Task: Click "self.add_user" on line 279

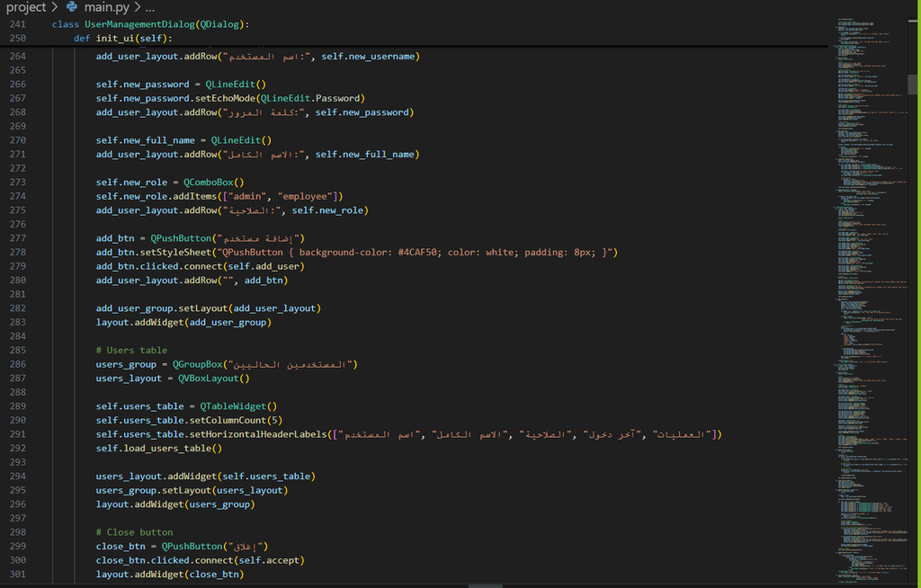Action: [x=264, y=266]
